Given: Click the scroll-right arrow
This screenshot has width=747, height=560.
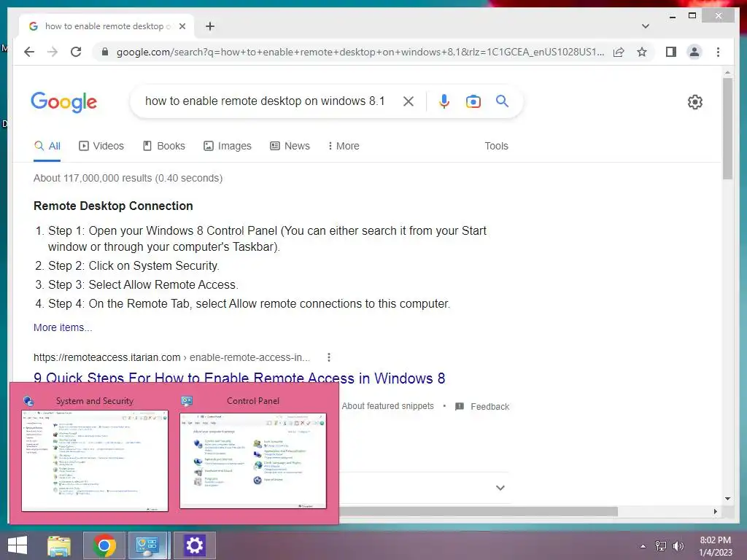Looking at the screenshot, I should click(715, 511).
